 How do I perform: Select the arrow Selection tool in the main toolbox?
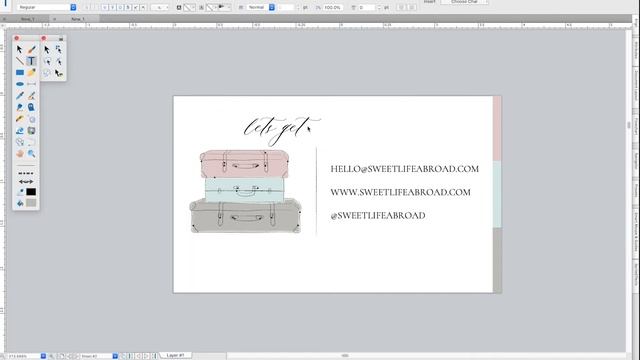20,49
